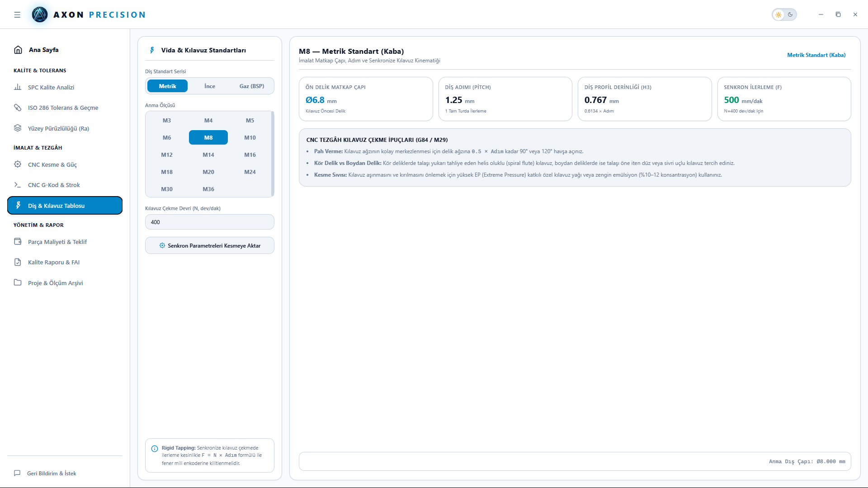
Task: Click the Ø6.8 mm drill diameter value
Action: click(x=321, y=100)
